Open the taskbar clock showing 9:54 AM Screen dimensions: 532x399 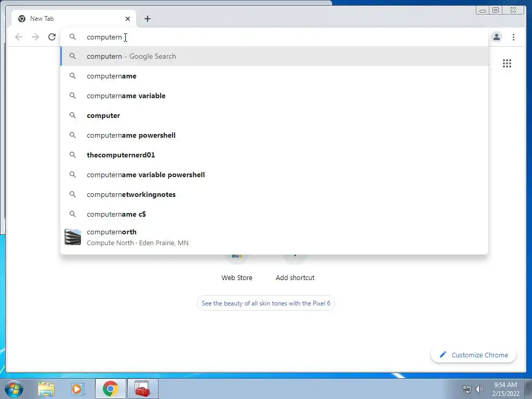[506, 389]
